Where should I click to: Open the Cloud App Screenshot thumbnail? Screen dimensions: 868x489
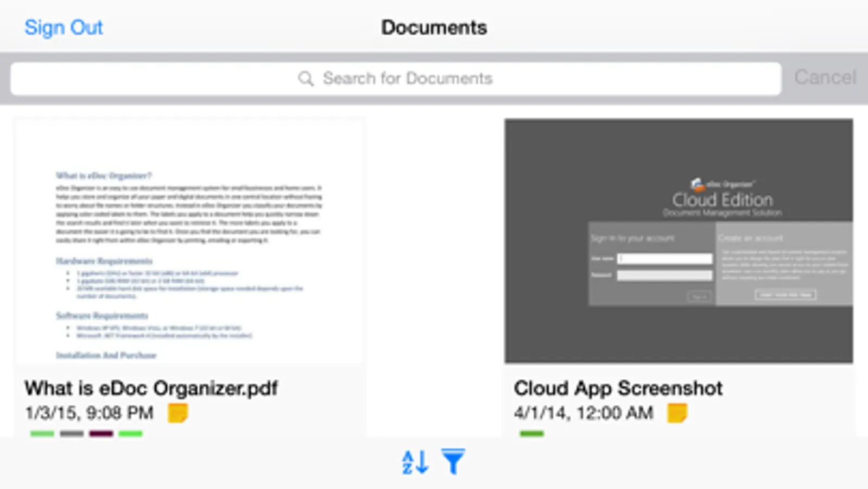point(679,241)
